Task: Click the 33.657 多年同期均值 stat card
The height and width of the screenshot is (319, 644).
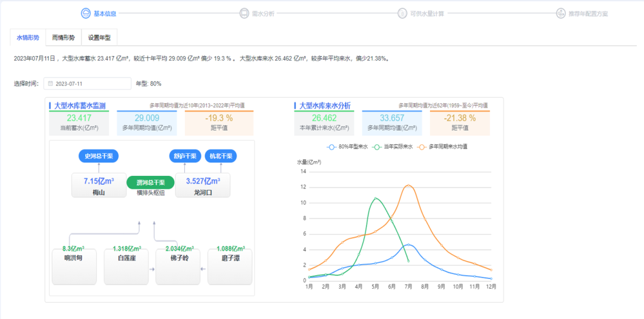Action: click(x=392, y=123)
